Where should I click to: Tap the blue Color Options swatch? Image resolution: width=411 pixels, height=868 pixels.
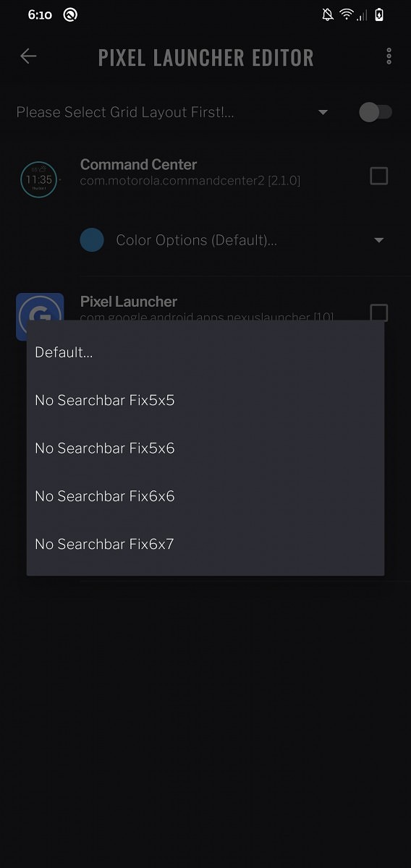click(92, 240)
